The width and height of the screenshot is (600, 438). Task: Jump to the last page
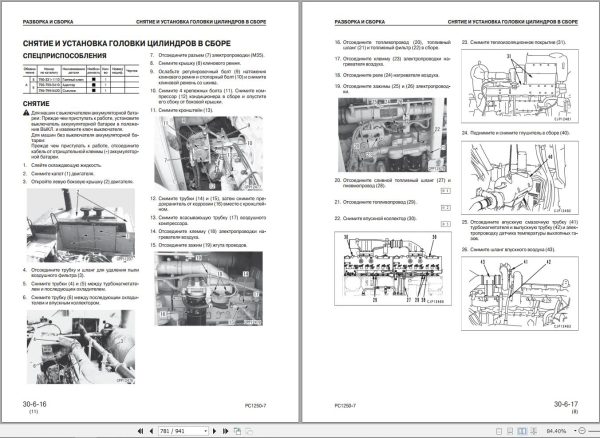coord(226,431)
